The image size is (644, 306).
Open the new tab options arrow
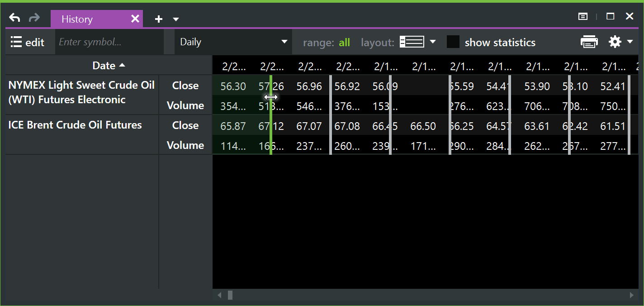pyautogui.click(x=176, y=19)
